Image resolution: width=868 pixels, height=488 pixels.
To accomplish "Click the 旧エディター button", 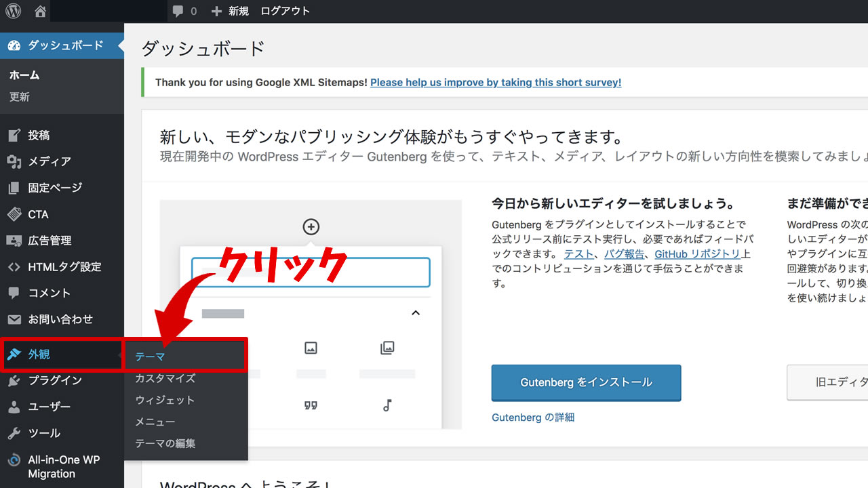I will (x=827, y=383).
